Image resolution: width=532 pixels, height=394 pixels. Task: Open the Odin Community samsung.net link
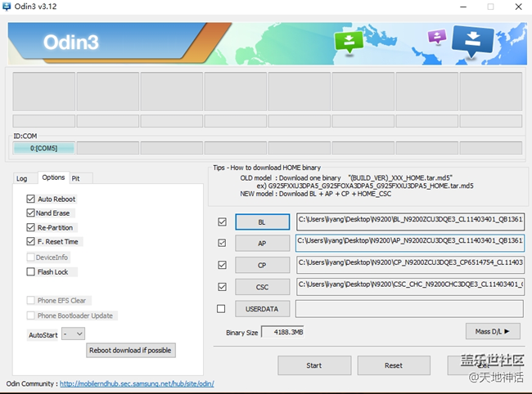coord(137,384)
